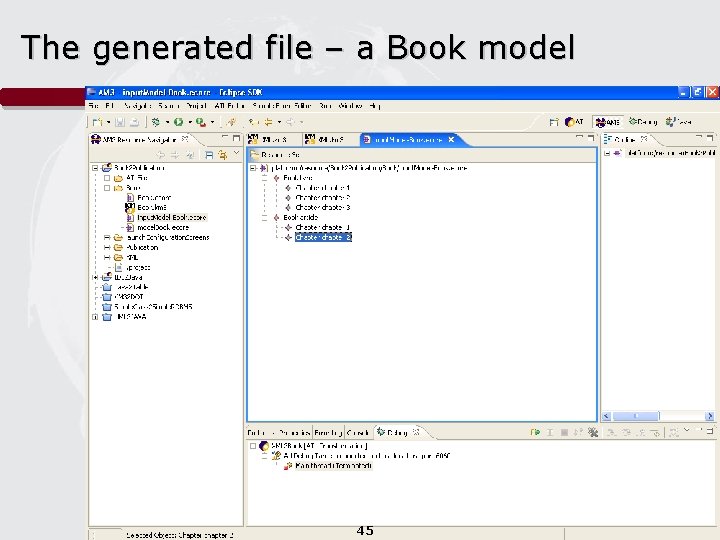The image size is (720, 540).
Task: Click the Terminate icon in Debug view
Action: [564, 432]
